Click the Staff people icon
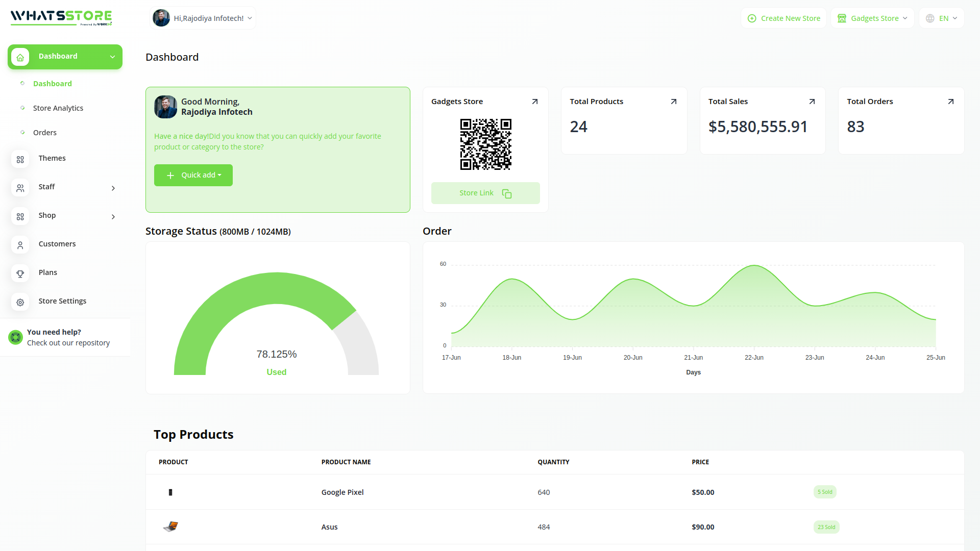Image resolution: width=980 pixels, height=551 pixels. (20, 188)
